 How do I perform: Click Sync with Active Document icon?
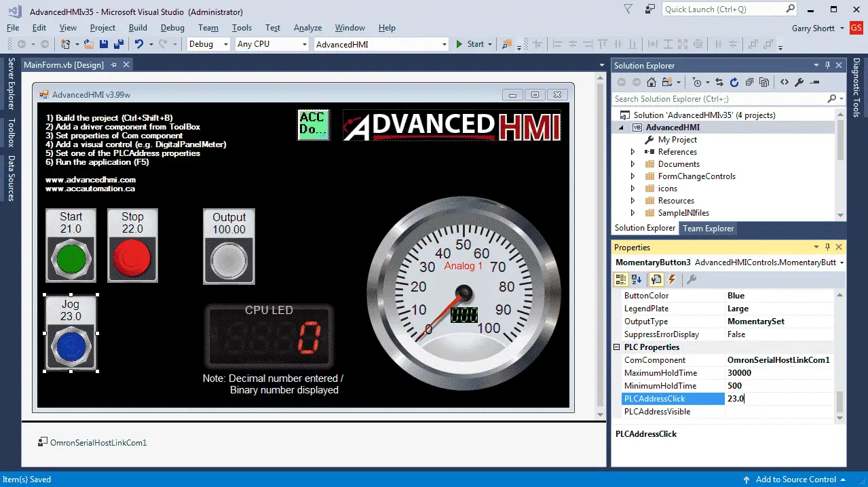(x=719, y=82)
